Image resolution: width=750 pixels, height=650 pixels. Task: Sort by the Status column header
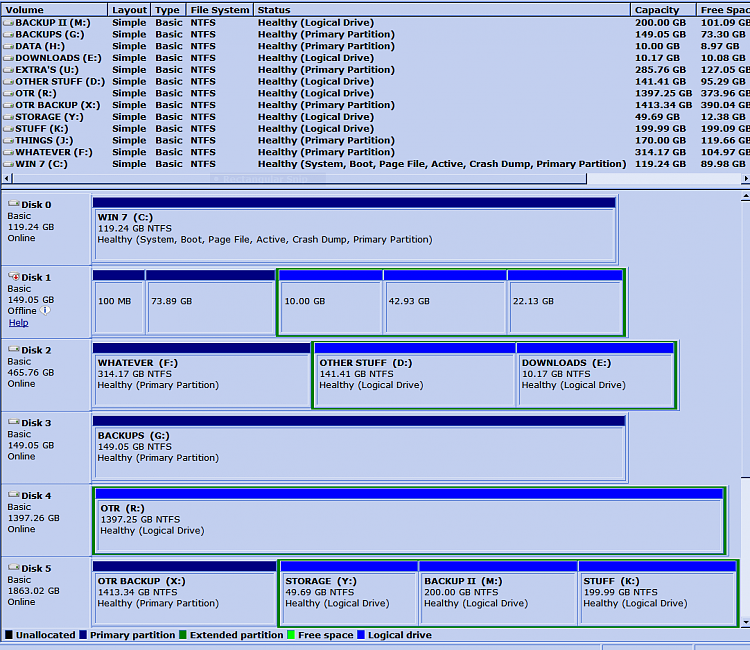(x=442, y=10)
